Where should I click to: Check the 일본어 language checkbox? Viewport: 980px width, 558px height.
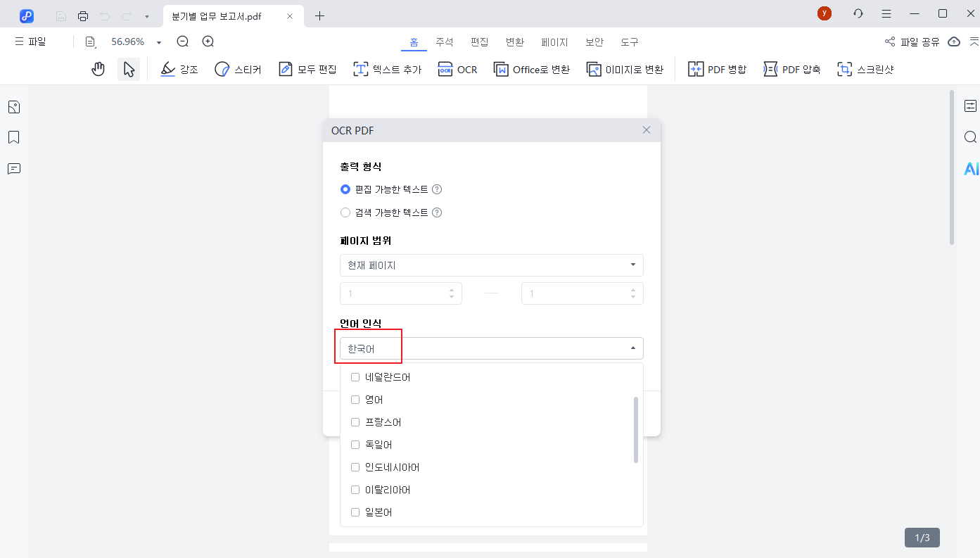point(355,512)
